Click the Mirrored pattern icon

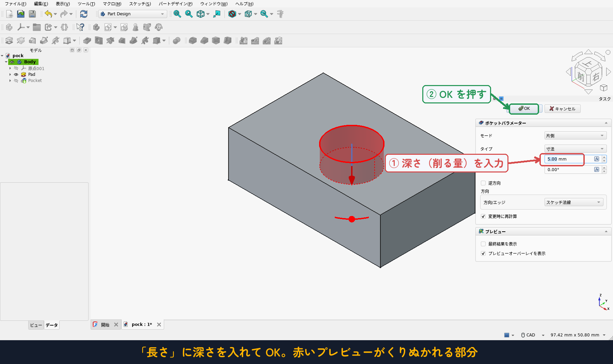coord(243,41)
